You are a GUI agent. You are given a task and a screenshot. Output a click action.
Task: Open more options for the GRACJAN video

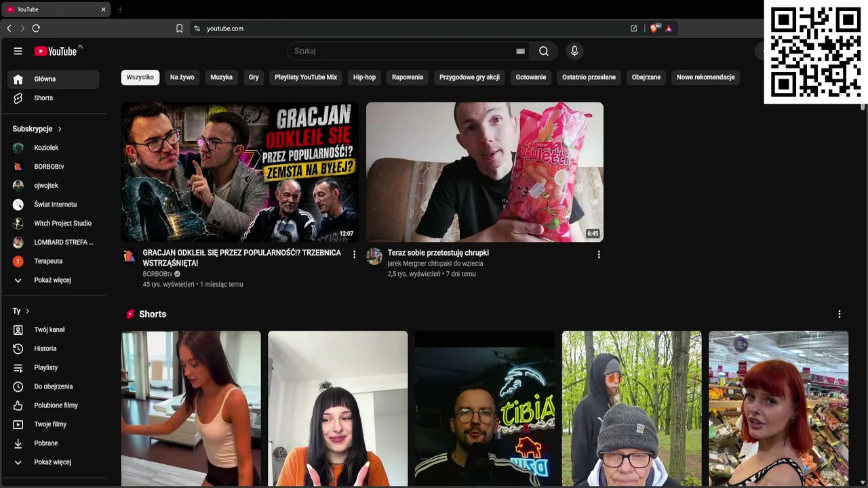(x=354, y=254)
